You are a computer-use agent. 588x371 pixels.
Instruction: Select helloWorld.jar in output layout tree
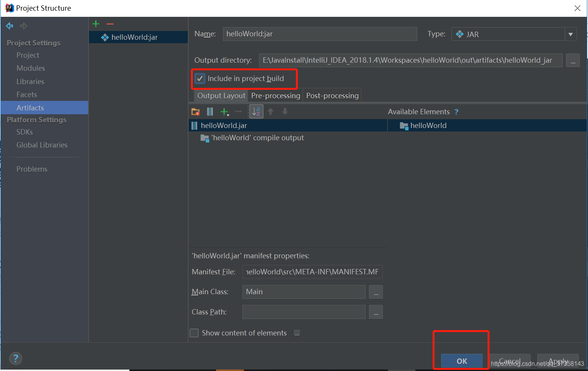[288, 125]
